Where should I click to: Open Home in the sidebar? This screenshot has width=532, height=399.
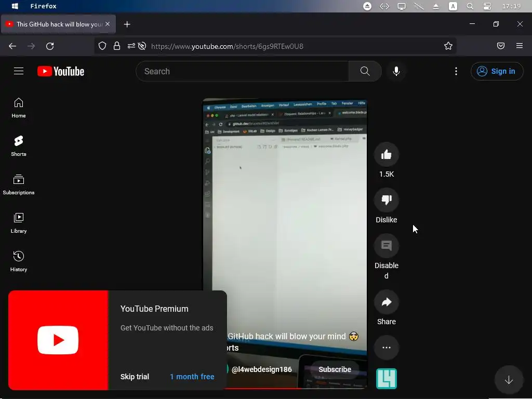pyautogui.click(x=19, y=108)
